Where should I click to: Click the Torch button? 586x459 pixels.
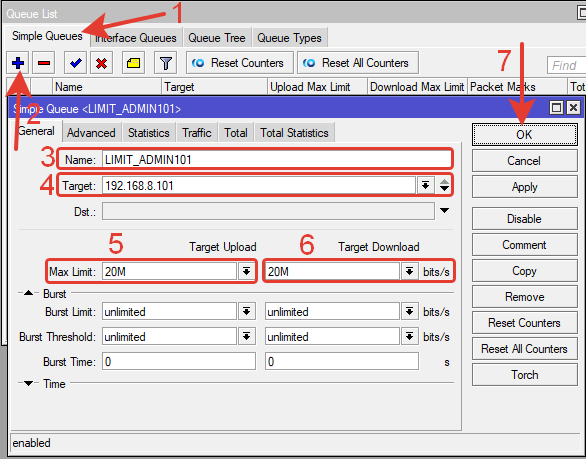[524, 375]
